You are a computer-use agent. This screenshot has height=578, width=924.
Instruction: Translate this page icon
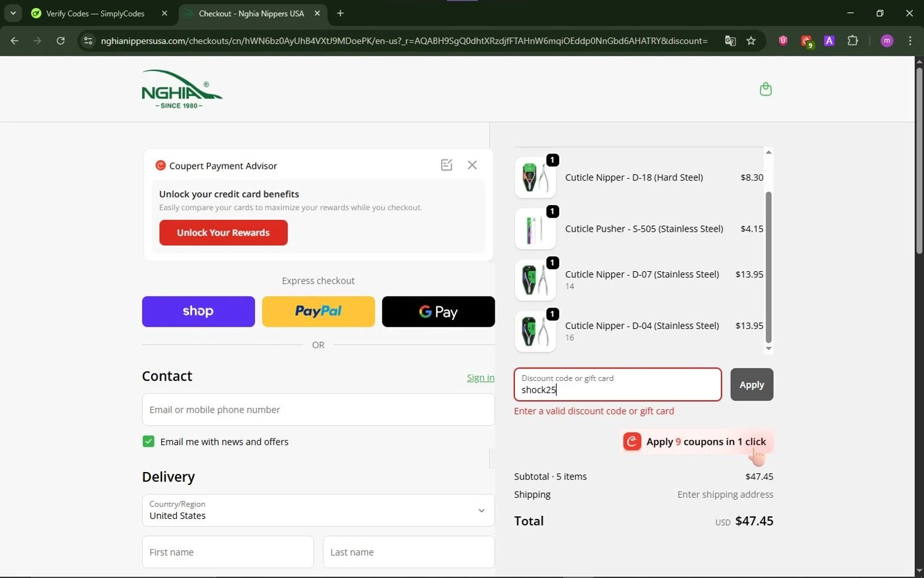pos(730,41)
